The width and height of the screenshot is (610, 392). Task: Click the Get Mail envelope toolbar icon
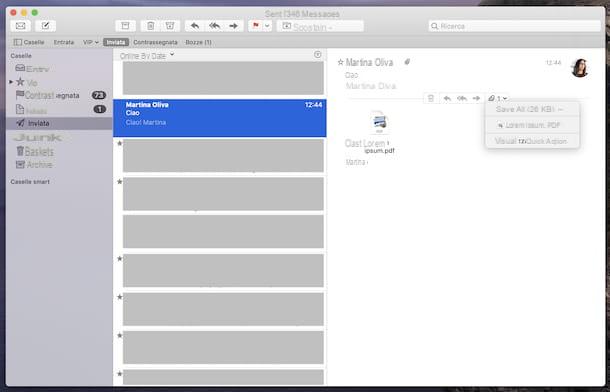(21, 26)
